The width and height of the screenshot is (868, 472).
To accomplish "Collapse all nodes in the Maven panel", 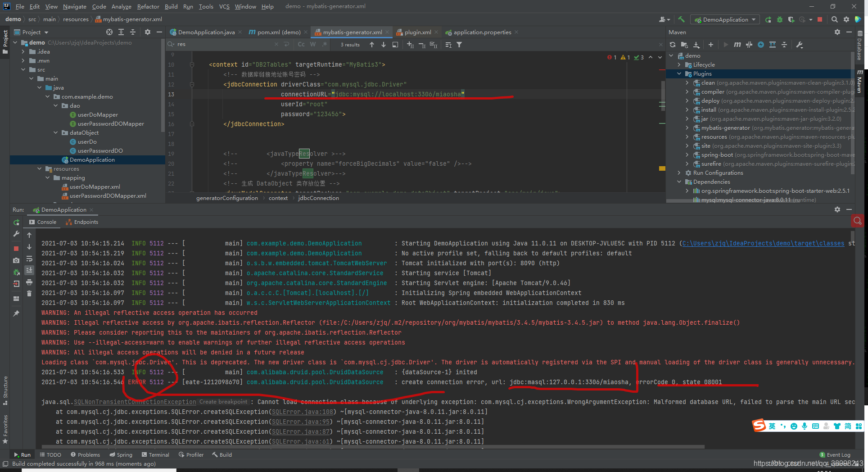I will (785, 45).
